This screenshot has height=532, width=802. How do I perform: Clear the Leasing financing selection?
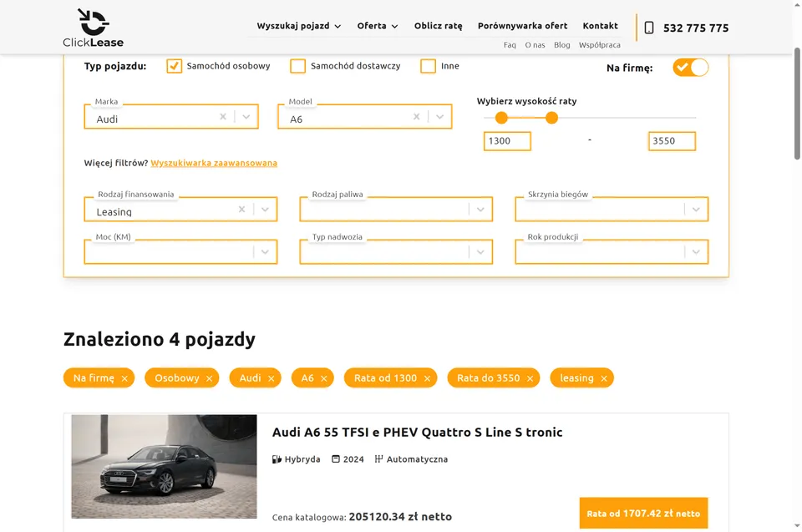[242, 210]
